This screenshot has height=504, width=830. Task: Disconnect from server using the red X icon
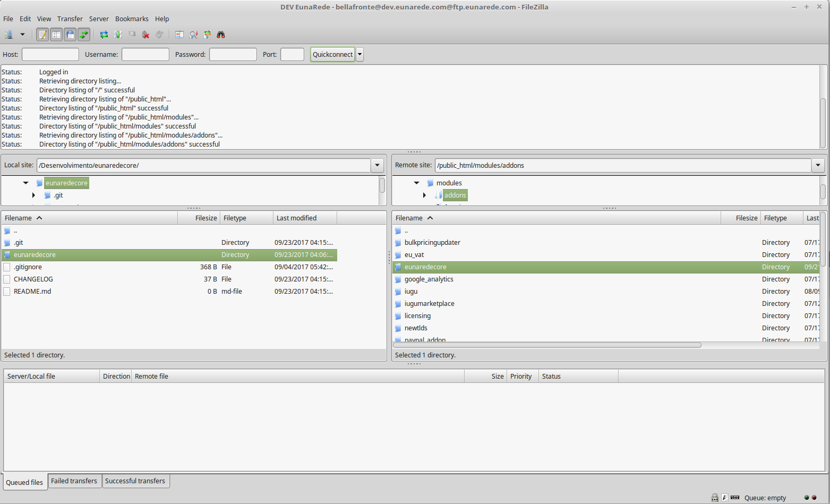(x=146, y=35)
